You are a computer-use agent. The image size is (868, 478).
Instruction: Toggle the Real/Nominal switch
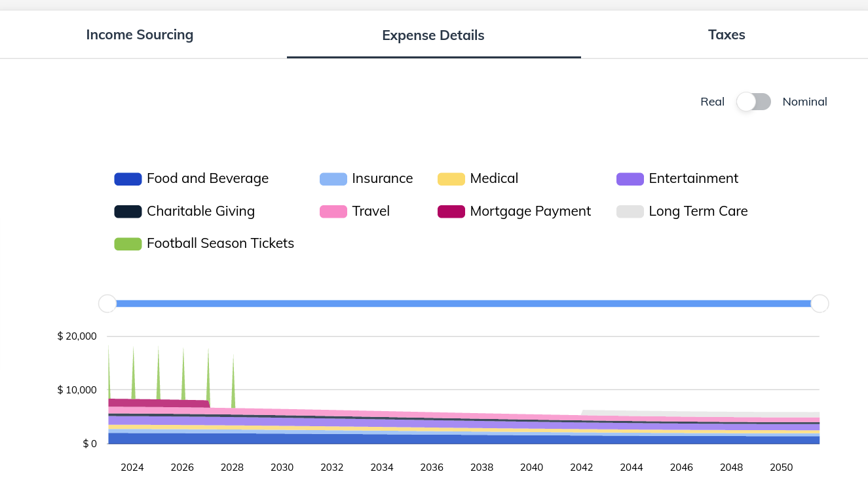[x=753, y=102]
